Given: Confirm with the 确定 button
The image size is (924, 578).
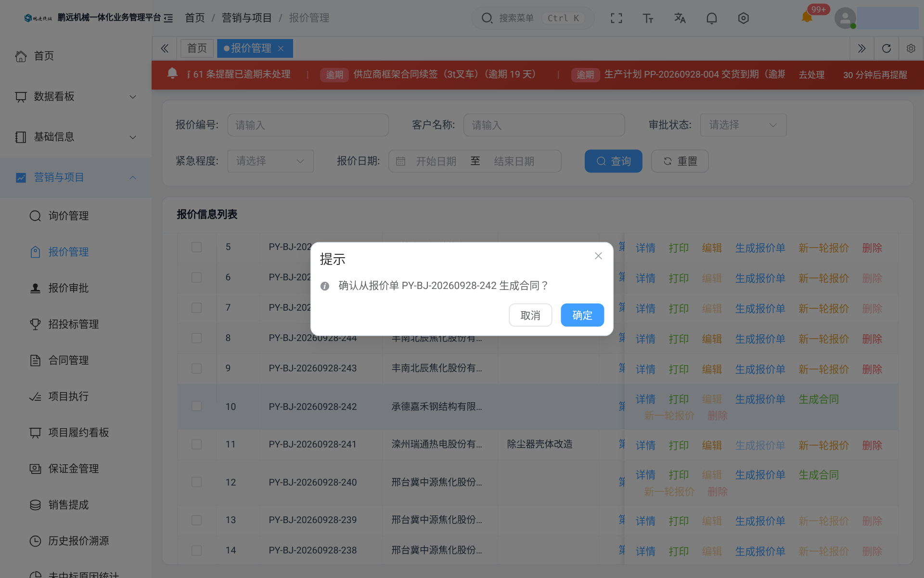Looking at the screenshot, I should pos(582,315).
